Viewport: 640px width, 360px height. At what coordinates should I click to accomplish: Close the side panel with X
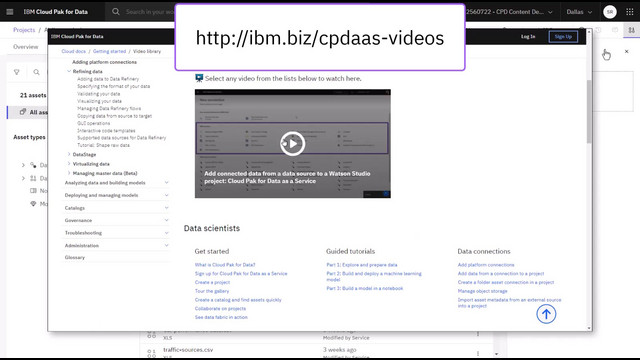(x=627, y=51)
